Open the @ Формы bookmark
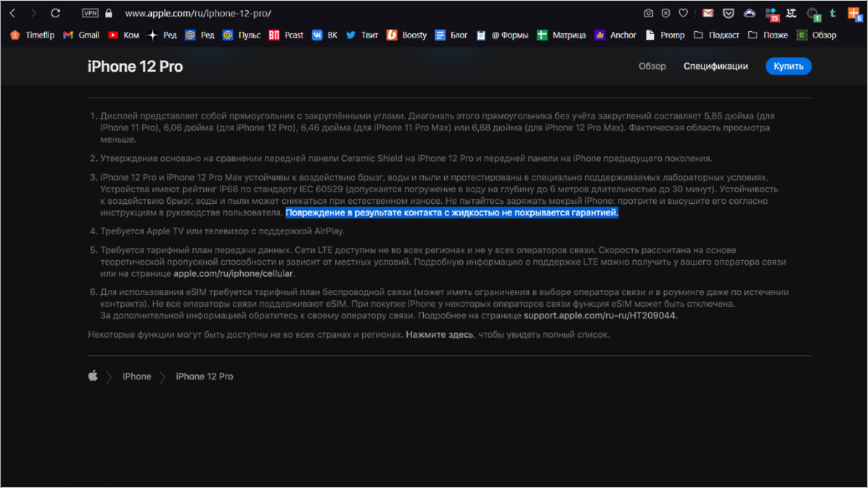 point(503,35)
